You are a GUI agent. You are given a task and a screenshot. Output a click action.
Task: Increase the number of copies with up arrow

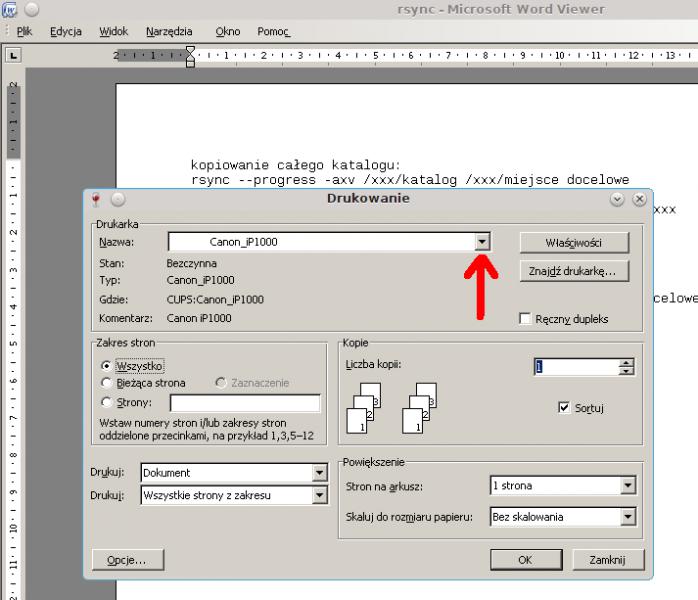click(x=626, y=362)
